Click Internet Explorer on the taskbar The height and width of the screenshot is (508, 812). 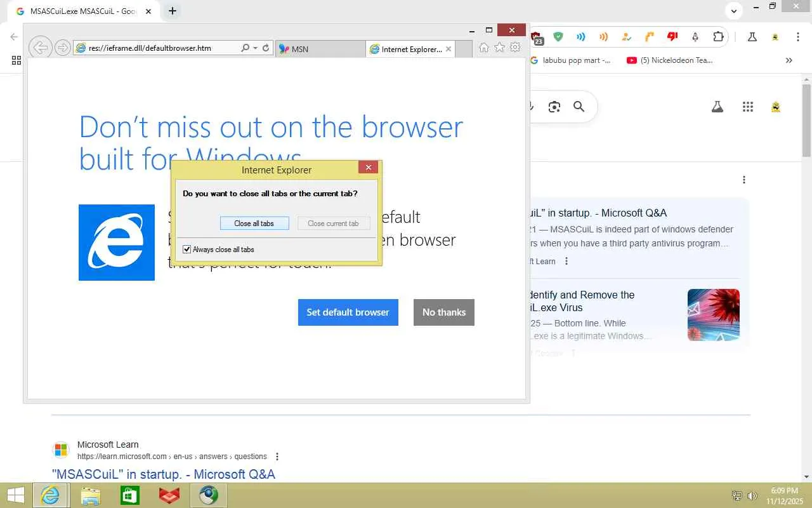(50, 495)
